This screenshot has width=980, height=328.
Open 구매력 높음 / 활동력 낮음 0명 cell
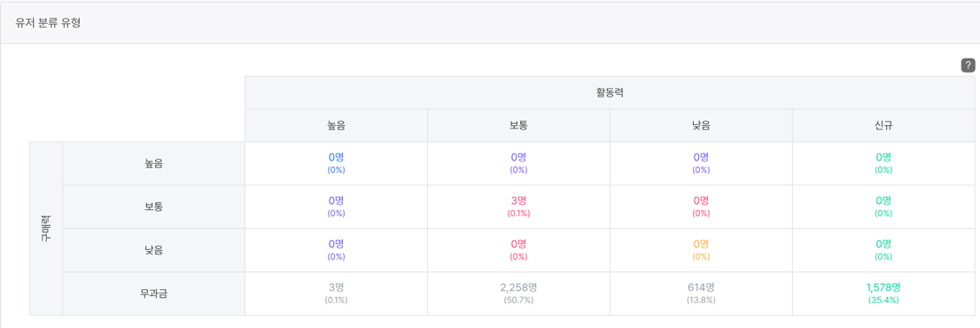(x=701, y=164)
